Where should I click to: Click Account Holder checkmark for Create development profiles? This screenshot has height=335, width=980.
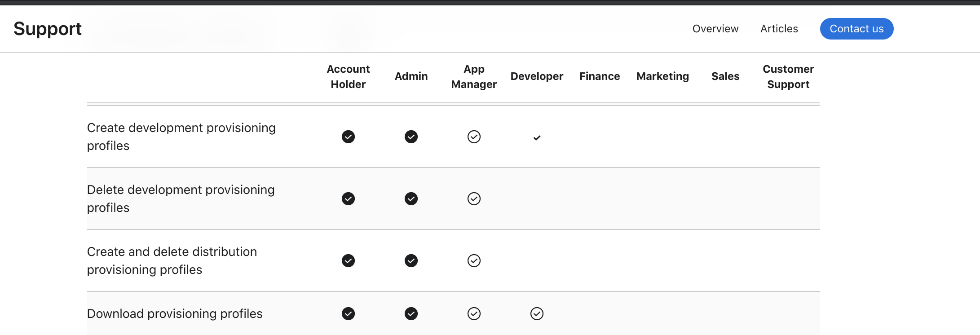coord(348,137)
